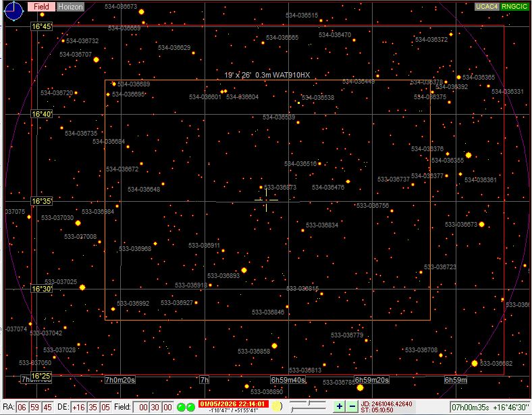Image resolution: width=532 pixels, height=415 pixels.
Task: Click the RA hours field
Action: [x=22, y=407]
